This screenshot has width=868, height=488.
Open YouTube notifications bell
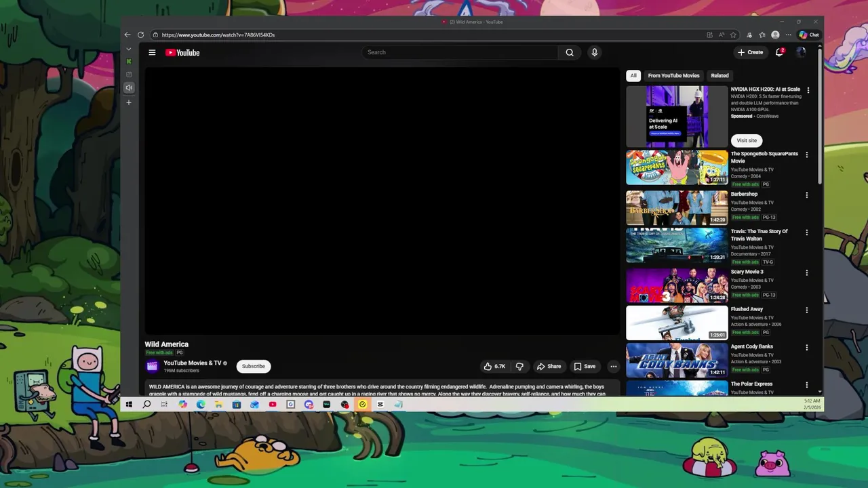780,52
